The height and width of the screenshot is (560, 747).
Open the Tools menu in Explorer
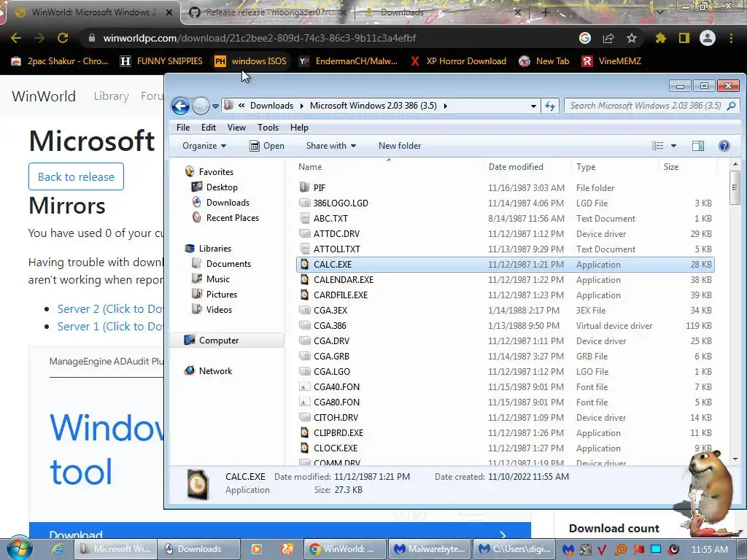pos(268,128)
